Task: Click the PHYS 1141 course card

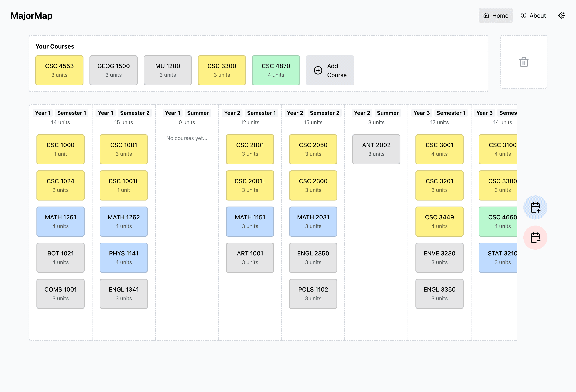Action: [124, 258]
